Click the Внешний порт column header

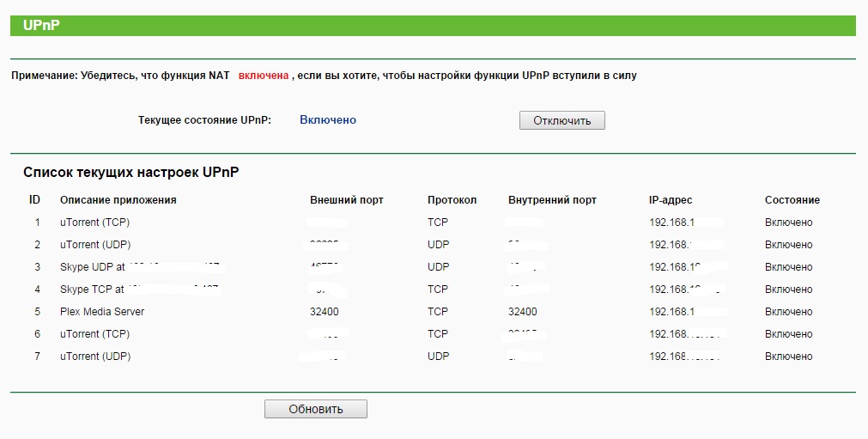[346, 200]
